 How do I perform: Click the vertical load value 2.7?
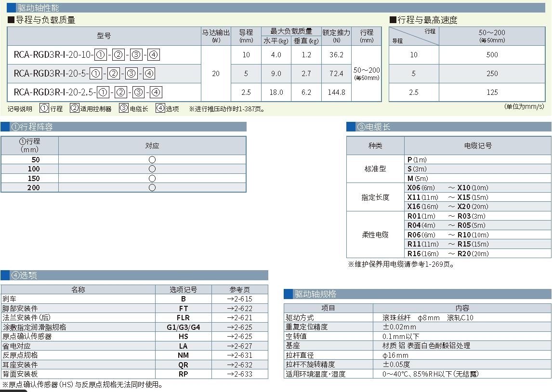[x=306, y=74]
